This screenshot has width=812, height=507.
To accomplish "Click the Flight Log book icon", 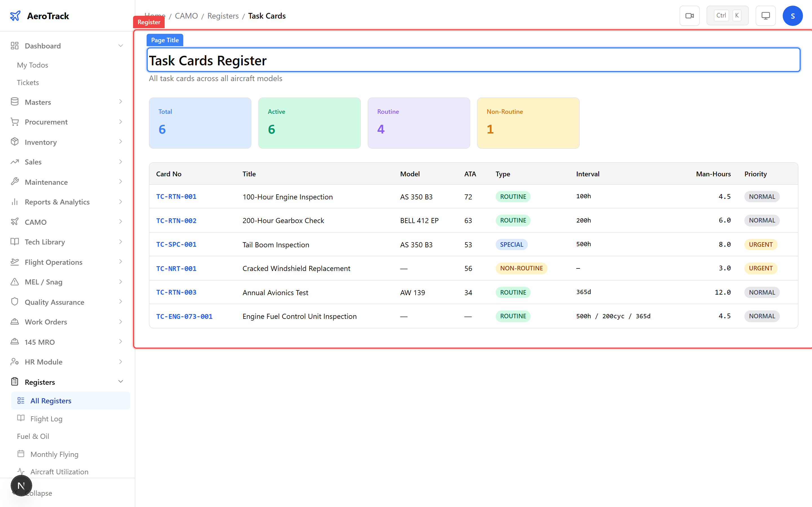I will 21,419.
